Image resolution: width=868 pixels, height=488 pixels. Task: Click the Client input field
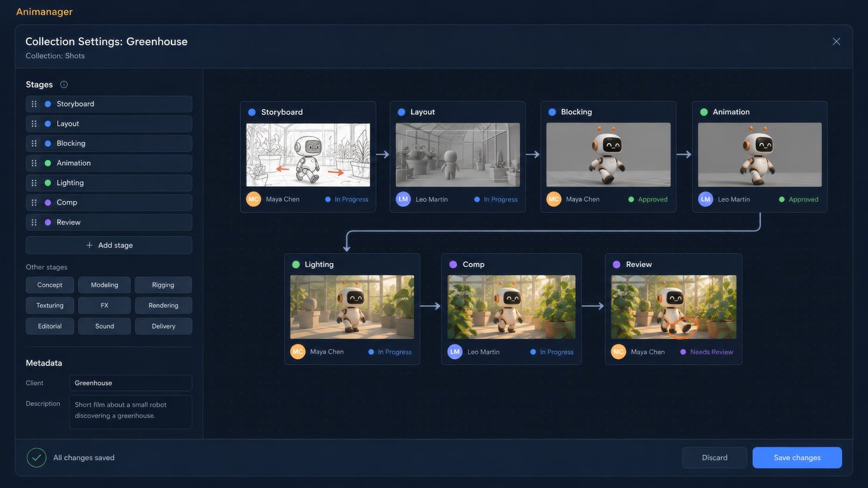130,383
